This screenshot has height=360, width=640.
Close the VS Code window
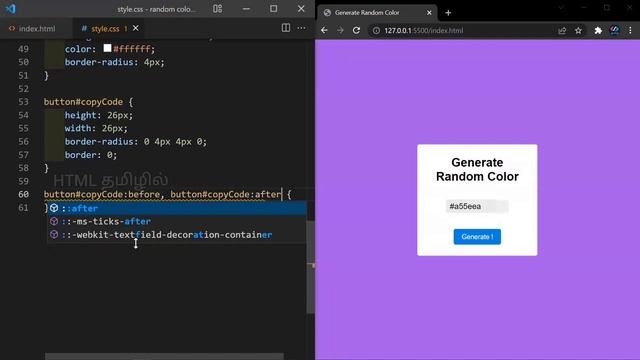(x=301, y=9)
